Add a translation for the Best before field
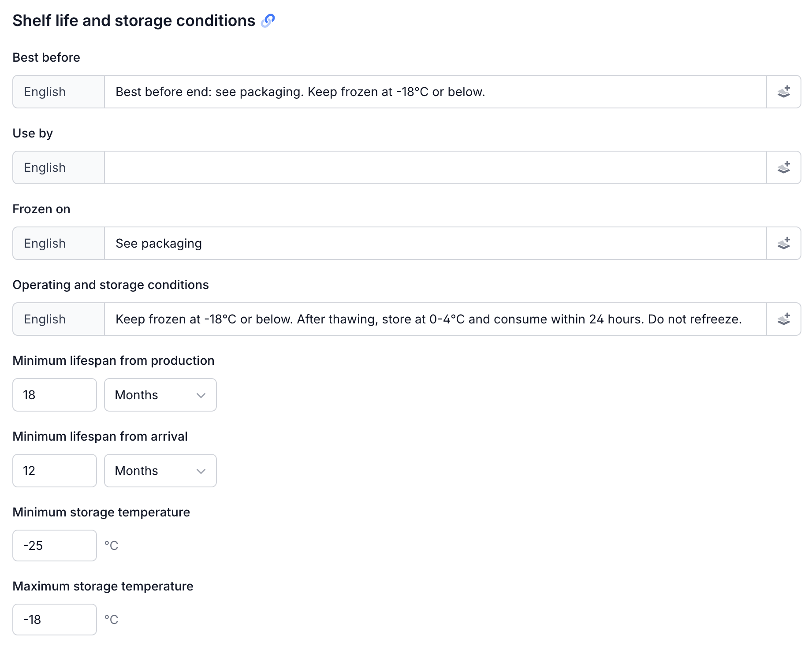812x646 pixels. click(784, 91)
